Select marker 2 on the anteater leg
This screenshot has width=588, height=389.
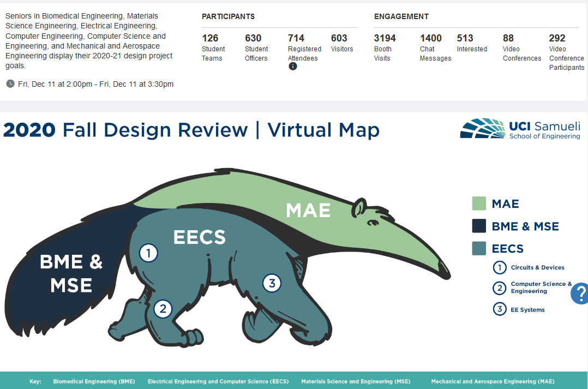[x=163, y=309]
